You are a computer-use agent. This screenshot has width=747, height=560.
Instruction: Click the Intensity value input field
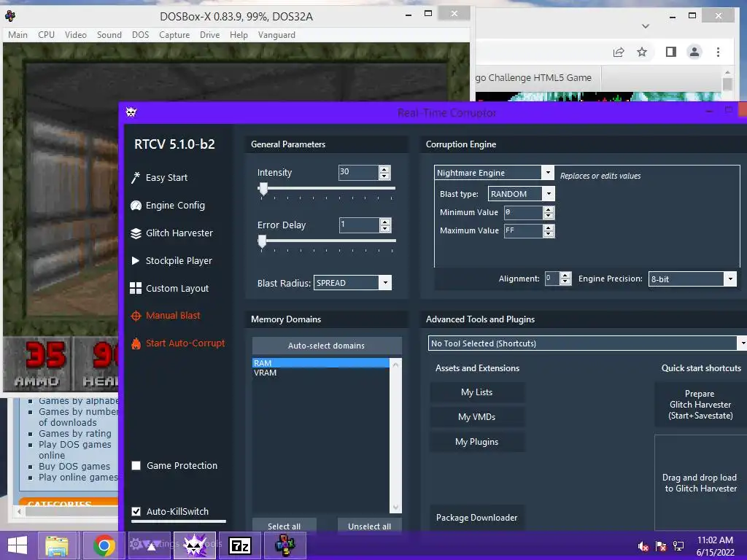(359, 172)
